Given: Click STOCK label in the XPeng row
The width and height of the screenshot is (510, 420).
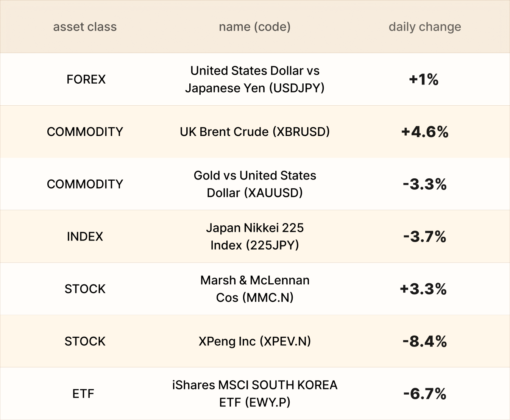Looking at the screenshot, I should tap(85, 342).
